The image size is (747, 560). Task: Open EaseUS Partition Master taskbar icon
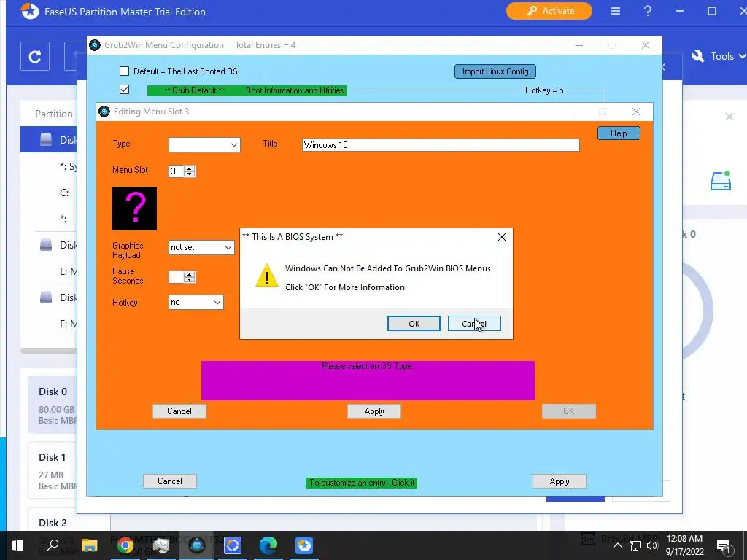(304, 545)
